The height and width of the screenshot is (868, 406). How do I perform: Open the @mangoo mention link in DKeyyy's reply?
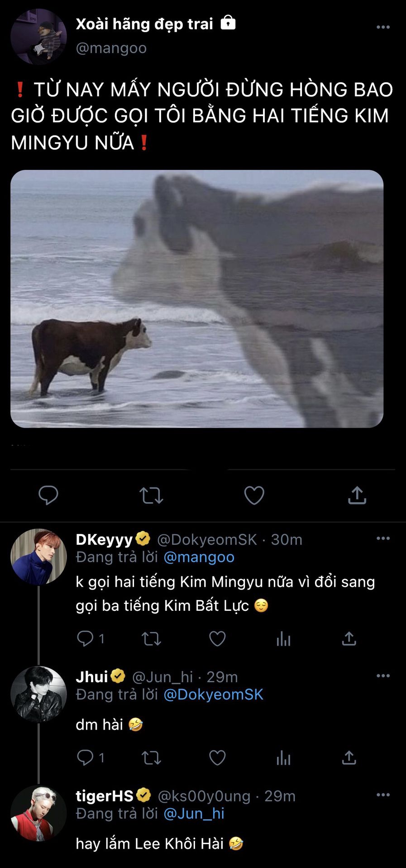[x=199, y=557]
